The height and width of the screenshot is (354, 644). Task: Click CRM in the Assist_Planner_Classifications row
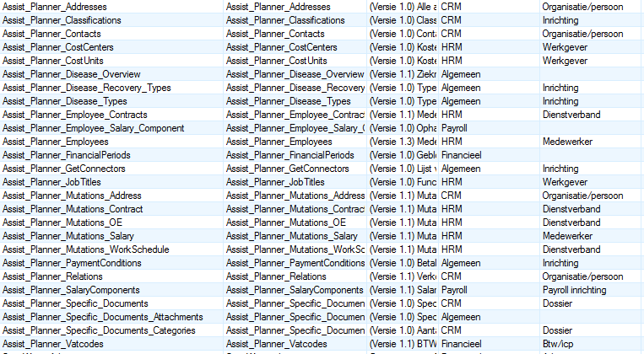(451, 20)
